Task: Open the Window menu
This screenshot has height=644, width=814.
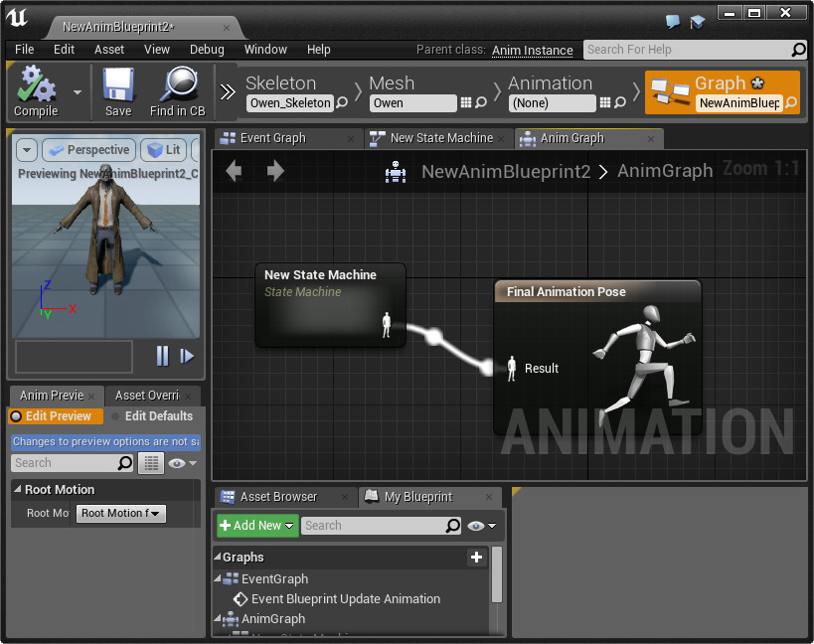Action: 265,50
